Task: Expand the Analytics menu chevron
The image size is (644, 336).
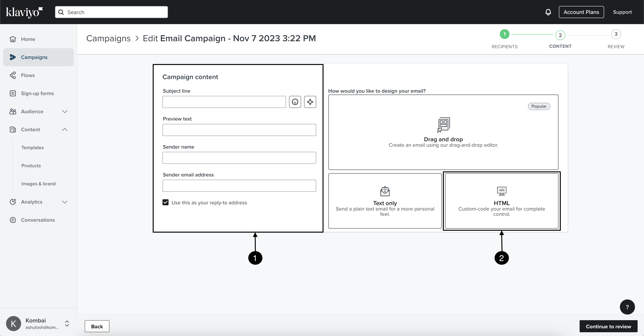Action: point(65,202)
